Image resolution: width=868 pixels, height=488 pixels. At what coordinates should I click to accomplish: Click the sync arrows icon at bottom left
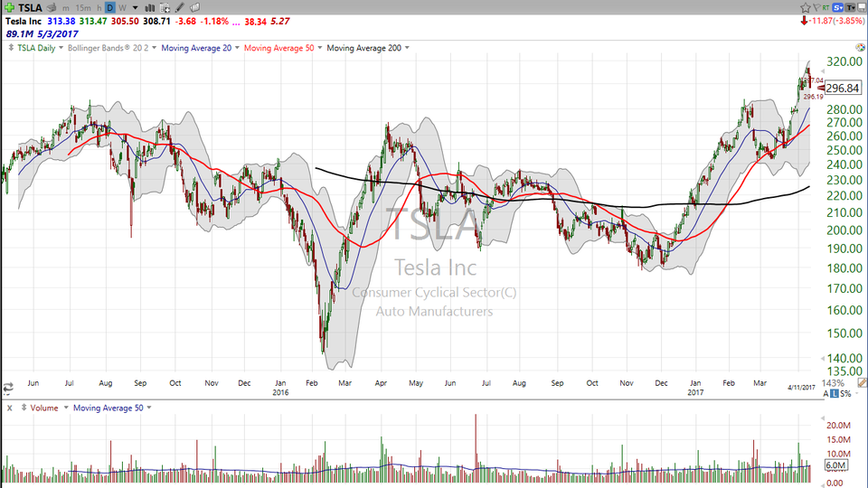point(8,388)
